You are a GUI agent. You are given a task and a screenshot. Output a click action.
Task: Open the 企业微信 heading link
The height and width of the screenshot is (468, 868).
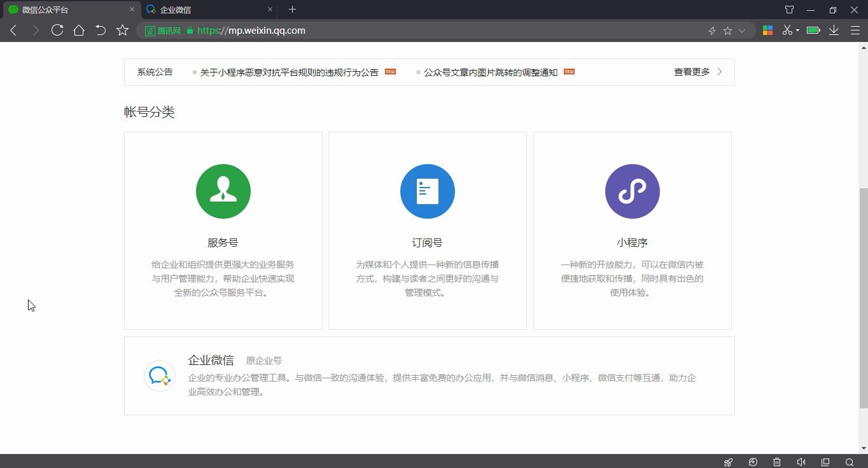[x=211, y=360]
